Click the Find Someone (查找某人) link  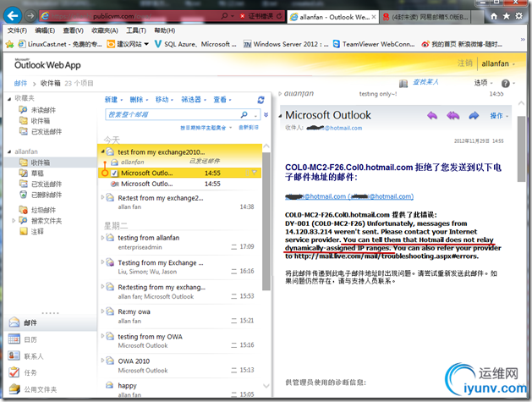[425, 82]
